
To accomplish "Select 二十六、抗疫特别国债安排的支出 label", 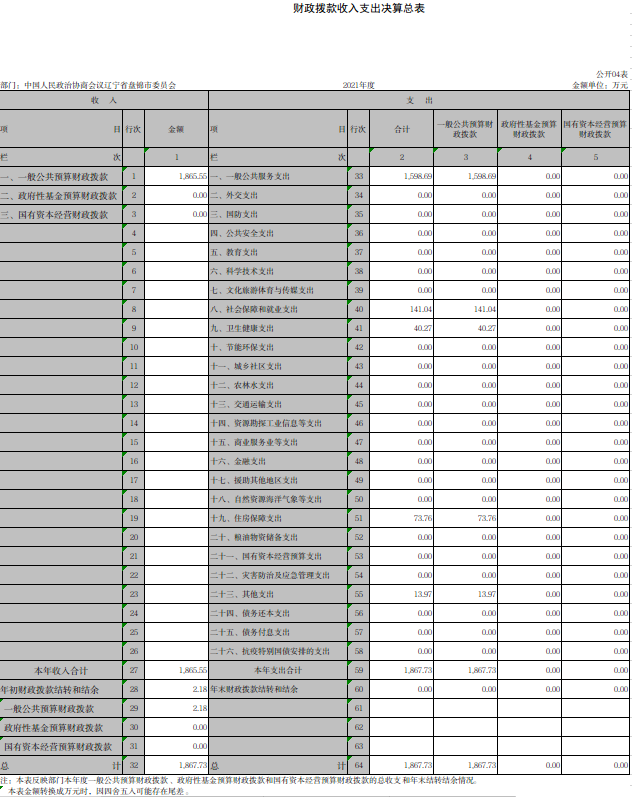I will point(270,651).
